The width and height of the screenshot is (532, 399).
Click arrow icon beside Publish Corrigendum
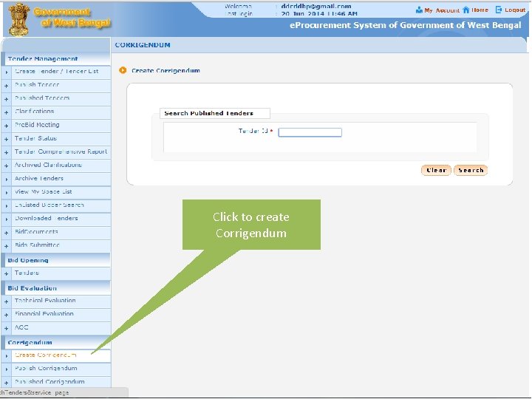tap(6, 369)
